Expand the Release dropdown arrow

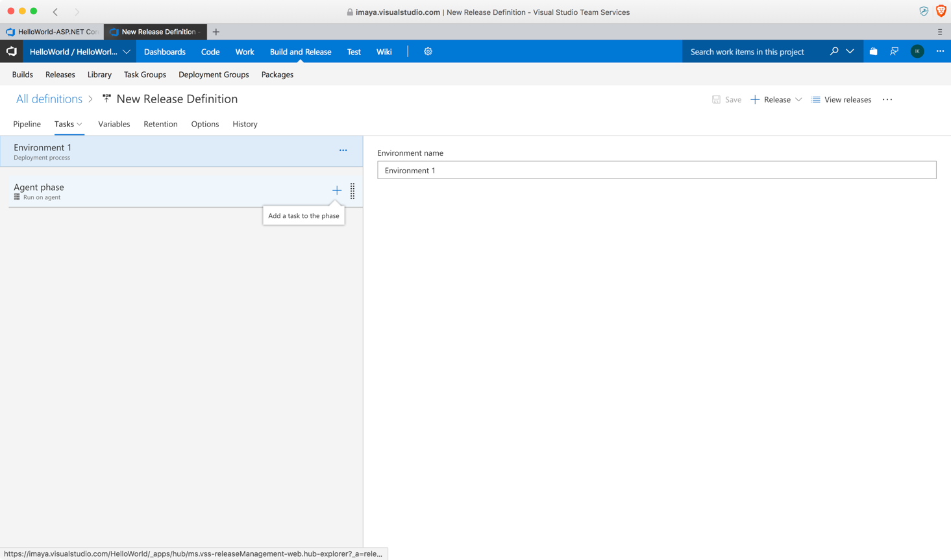(798, 99)
